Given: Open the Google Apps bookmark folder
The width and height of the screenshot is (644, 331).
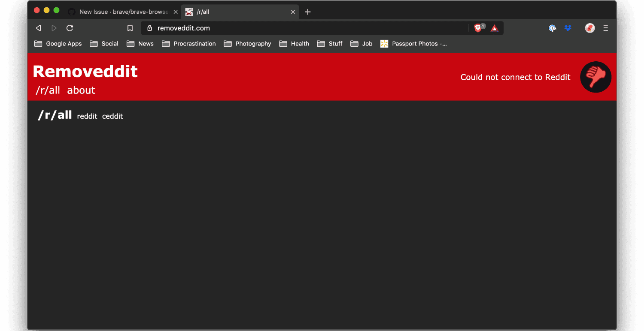Looking at the screenshot, I should tap(58, 44).
